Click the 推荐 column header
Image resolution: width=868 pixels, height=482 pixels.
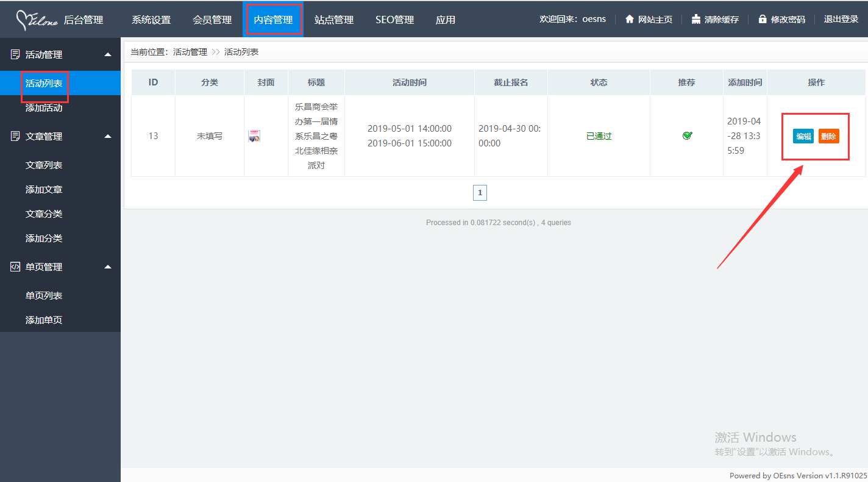(x=686, y=82)
